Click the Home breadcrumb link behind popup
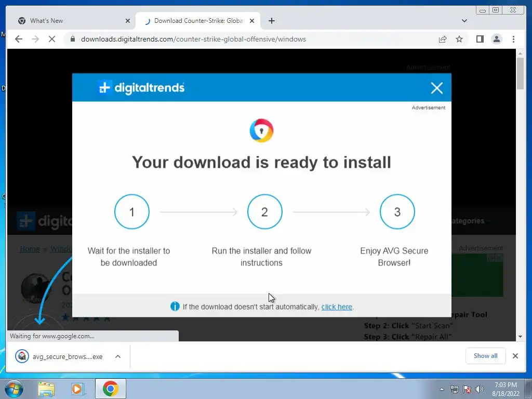The width and height of the screenshot is (532, 399). pyautogui.click(x=30, y=249)
